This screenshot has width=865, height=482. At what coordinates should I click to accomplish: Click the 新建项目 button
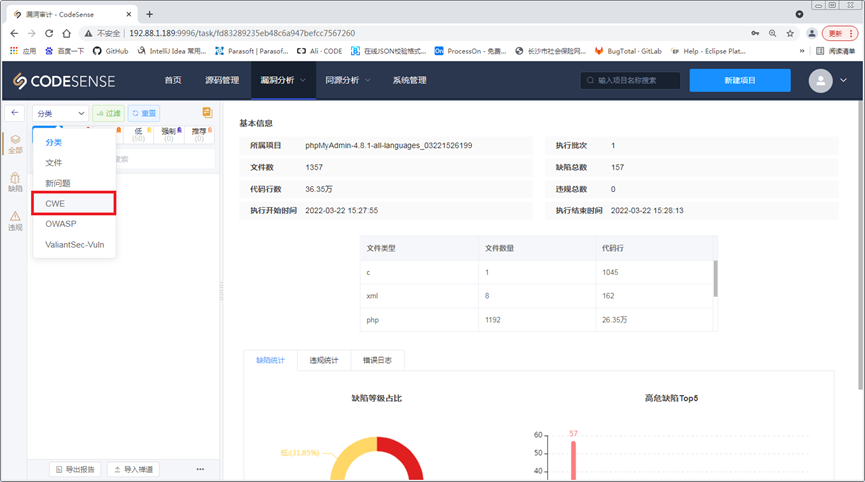click(740, 81)
